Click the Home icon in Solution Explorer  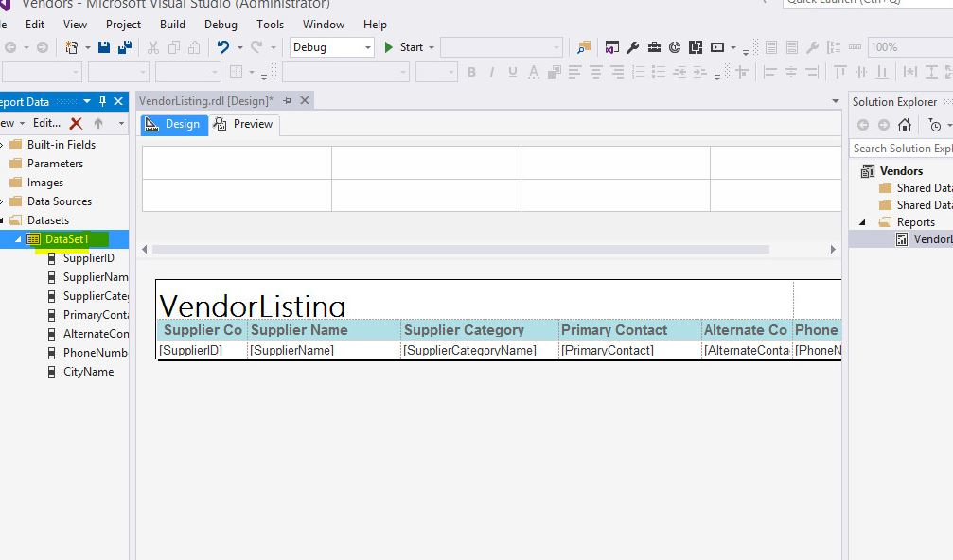click(x=905, y=125)
